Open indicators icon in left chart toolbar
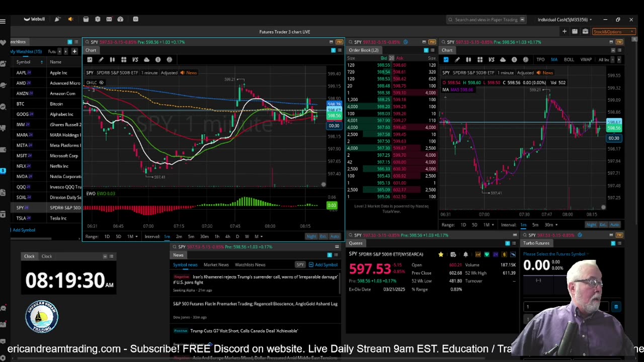644x362 pixels. (90, 60)
